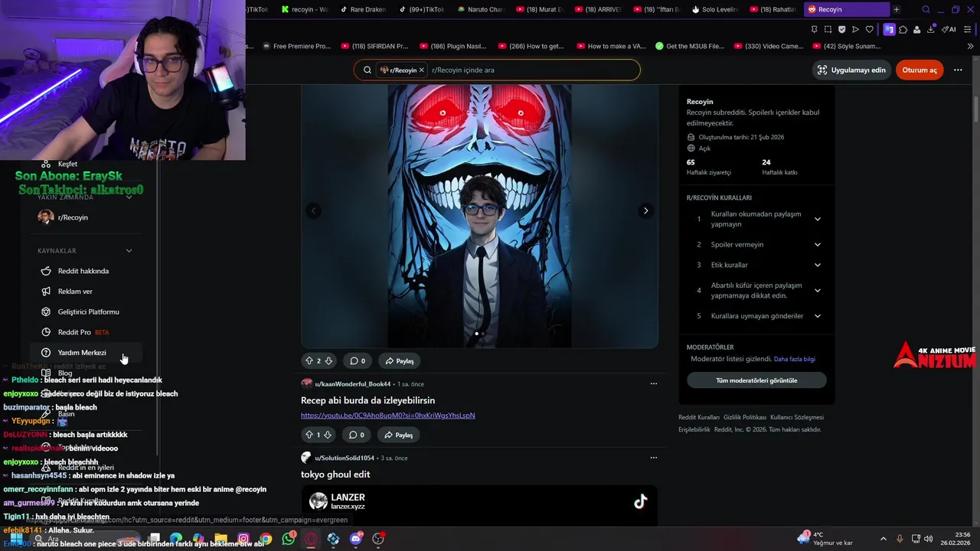This screenshot has height=551, width=980.
Task: Switch to the '(18) Murat' YouTube tab
Action: click(x=540, y=9)
